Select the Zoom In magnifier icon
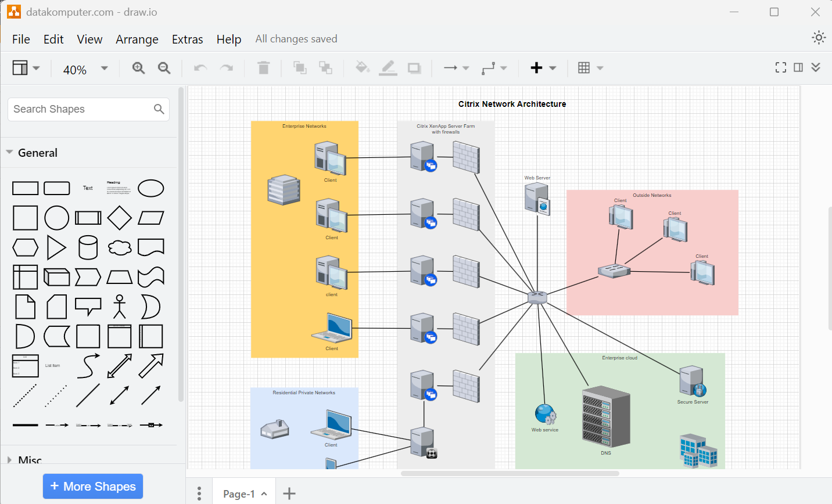 pos(138,67)
